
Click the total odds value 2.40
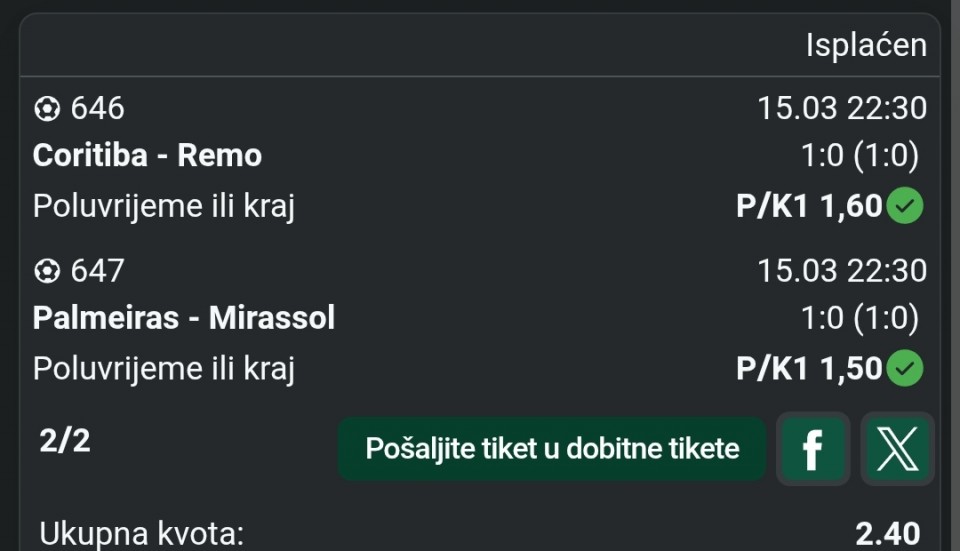887,534
